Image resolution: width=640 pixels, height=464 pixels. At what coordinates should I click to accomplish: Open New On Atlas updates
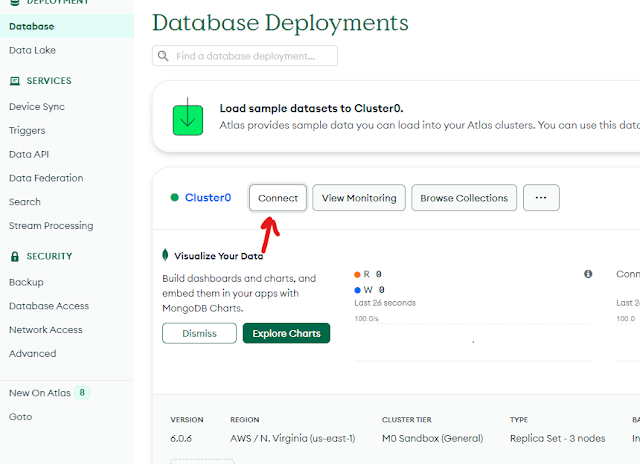[40, 393]
